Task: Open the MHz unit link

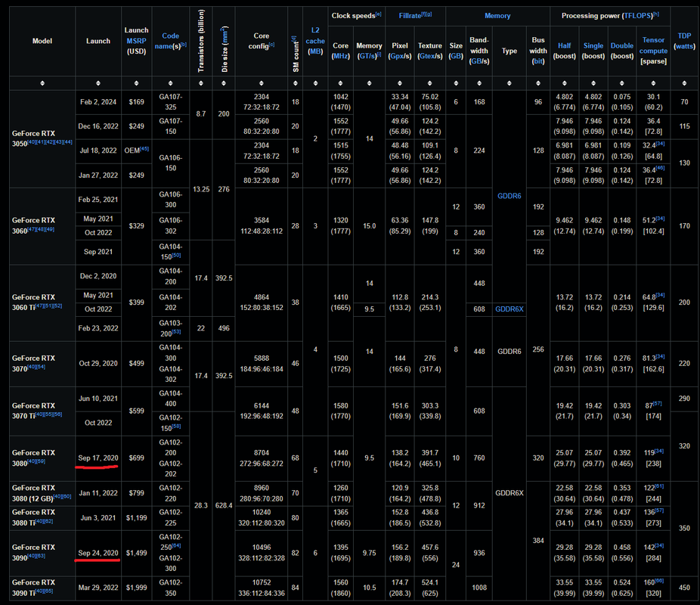Action: (341, 56)
